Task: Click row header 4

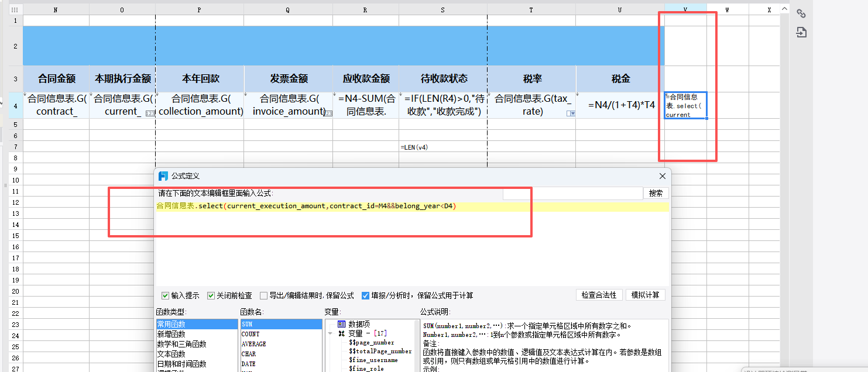Action: (x=15, y=105)
